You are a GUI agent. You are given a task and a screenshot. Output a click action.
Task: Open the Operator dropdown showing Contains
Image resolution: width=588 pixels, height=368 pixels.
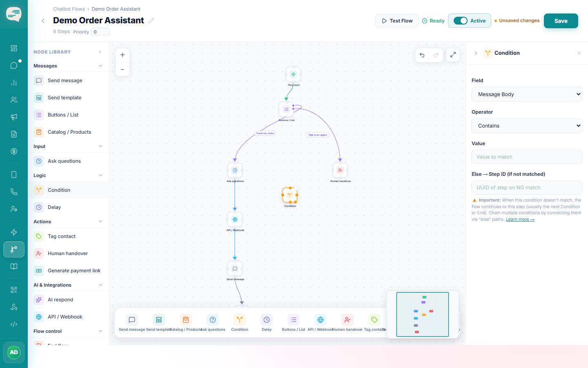[527, 126]
